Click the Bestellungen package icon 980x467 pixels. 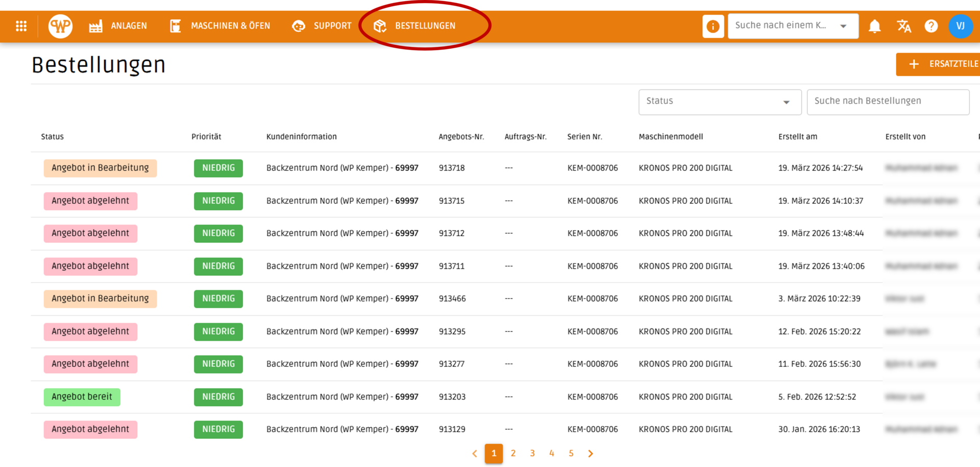tap(380, 26)
